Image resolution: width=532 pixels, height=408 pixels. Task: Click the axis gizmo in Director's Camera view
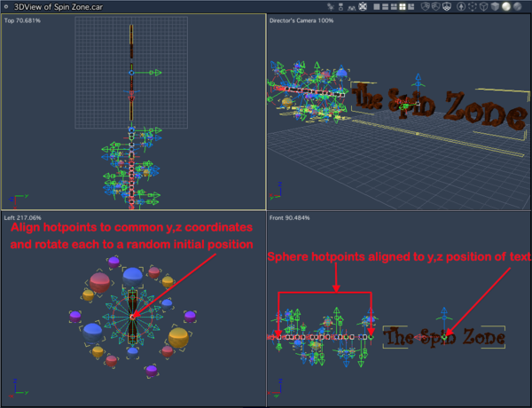tap(276, 192)
